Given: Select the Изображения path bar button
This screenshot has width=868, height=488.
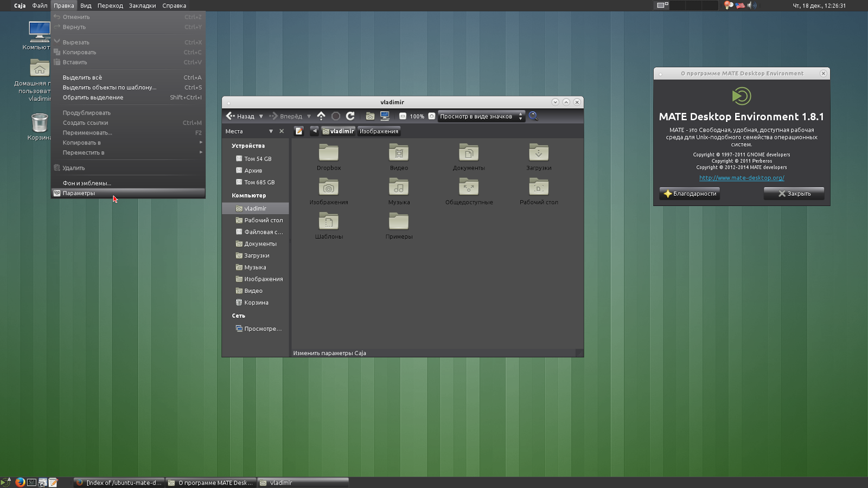Looking at the screenshot, I should pyautogui.click(x=379, y=131).
